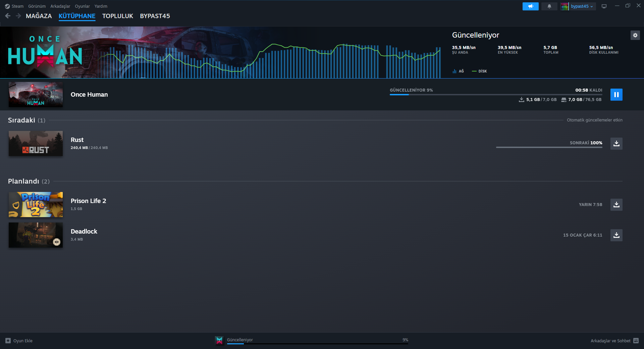Viewport: 644px width, 349px height.
Task: Start the Rust download now
Action: 616,144
